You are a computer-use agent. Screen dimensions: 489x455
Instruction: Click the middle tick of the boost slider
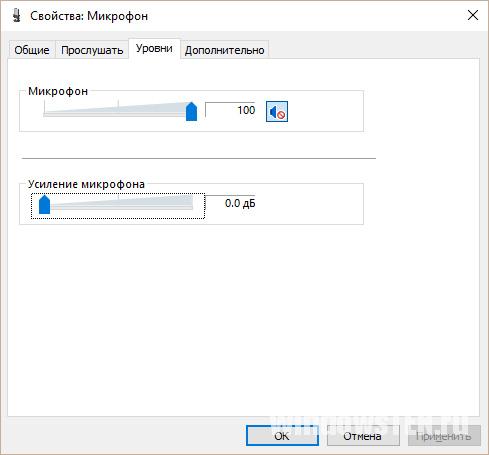pyautogui.click(x=118, y=197)
